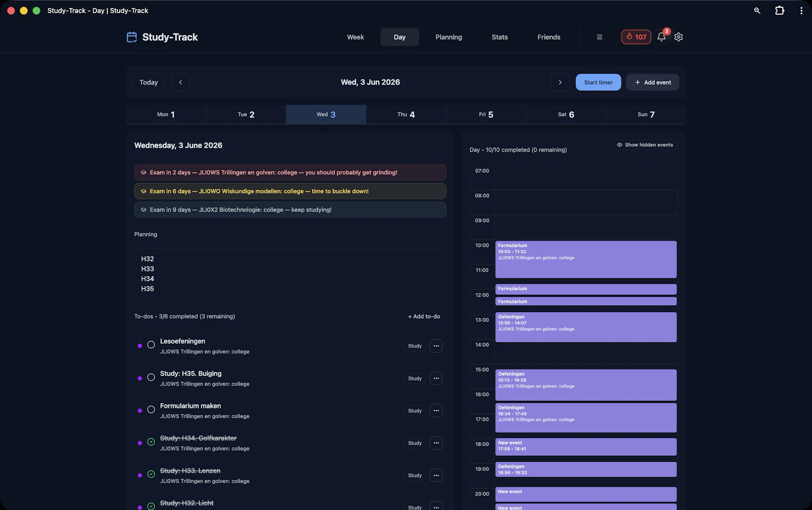Open options menu for Lesoefeningen to-do
The width and height of the screenshot is (812, 510).
point(436,346)
